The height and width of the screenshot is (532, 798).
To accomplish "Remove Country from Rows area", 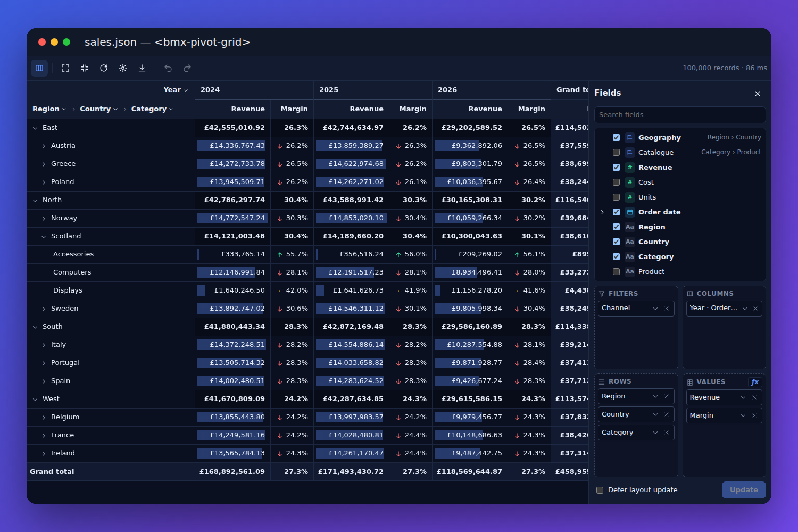I will coord(667,414).
